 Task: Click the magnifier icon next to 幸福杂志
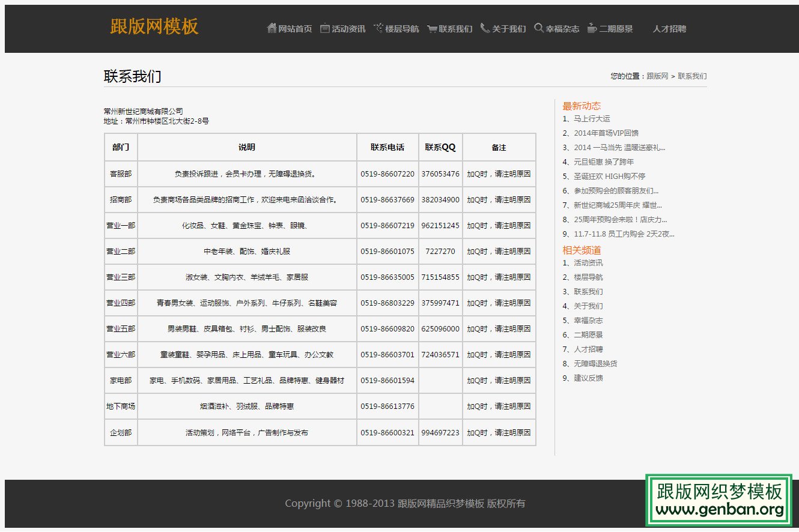538,28
